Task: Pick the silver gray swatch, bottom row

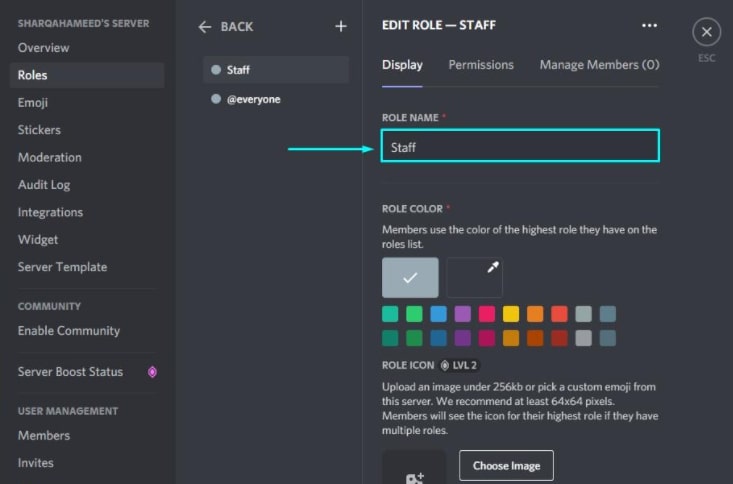Action: click(583, 338)
